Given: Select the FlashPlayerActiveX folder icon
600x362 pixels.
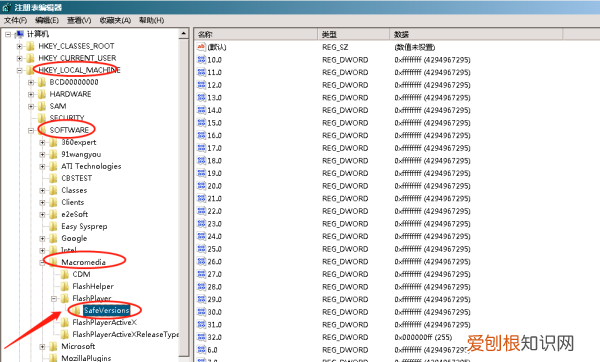Looking at the screenshot, I should (65, 323).
